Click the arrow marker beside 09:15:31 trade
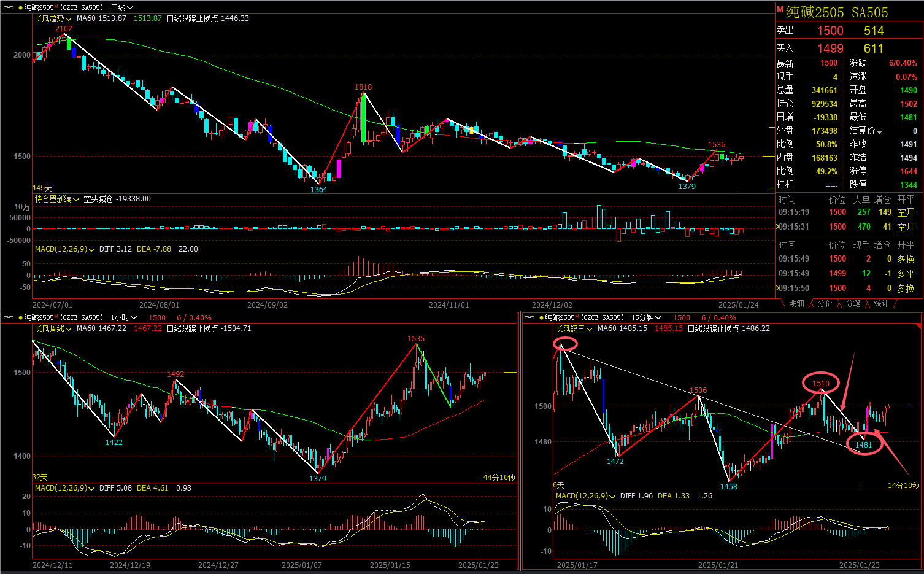Image resolution: width=924 pixels, height=574 pixels. 777,227
